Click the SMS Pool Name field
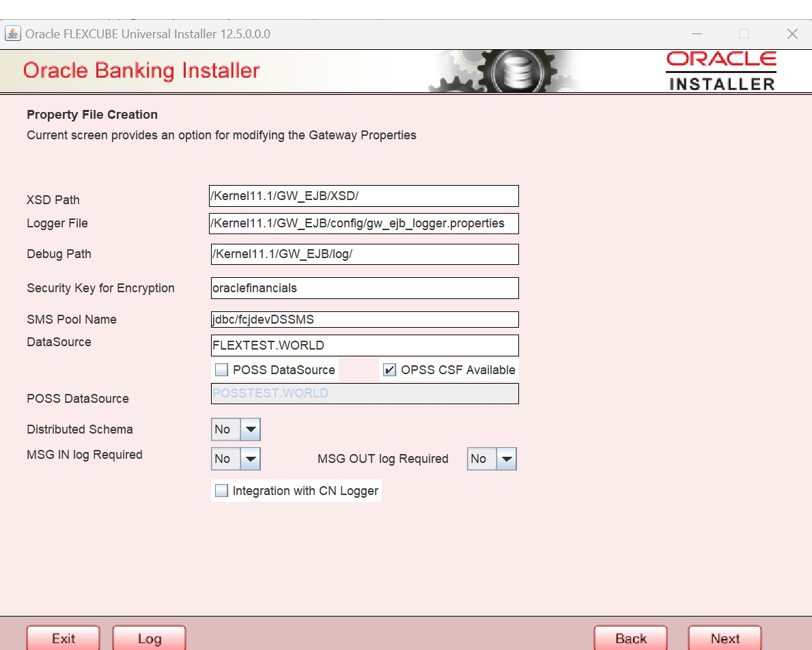 tap(365, 320)
